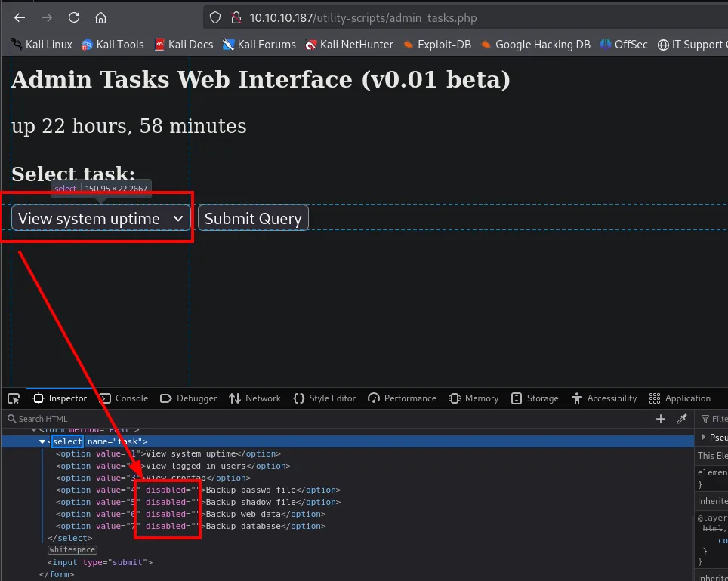The image size is (728, 581).
Task: Click the element picker icon in DevTools
Action: click(x=14, y=398)
